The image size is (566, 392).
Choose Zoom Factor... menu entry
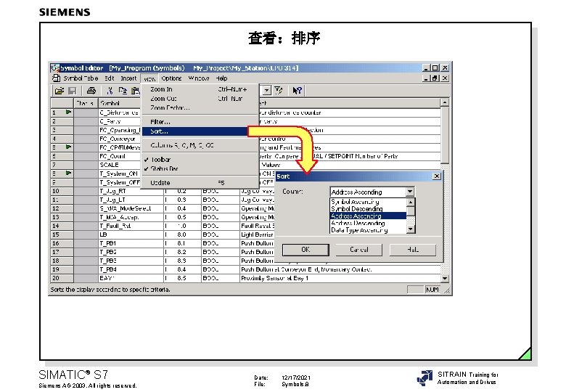[200, 107]
